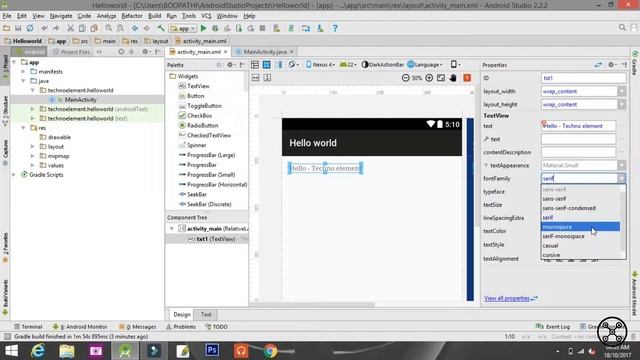Zoom in the design preview
This screenshot has height=360, width=640.
coord(429,78)
